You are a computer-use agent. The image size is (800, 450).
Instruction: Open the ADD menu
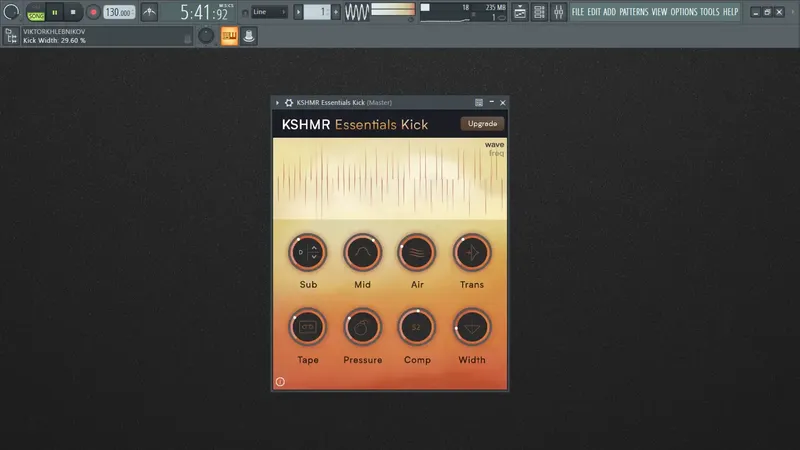[x=609, y=11]
